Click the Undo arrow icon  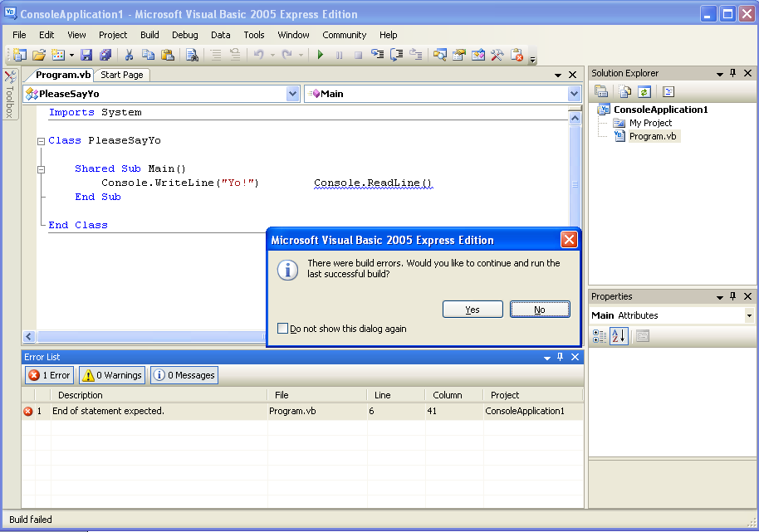tap(259, 55)
